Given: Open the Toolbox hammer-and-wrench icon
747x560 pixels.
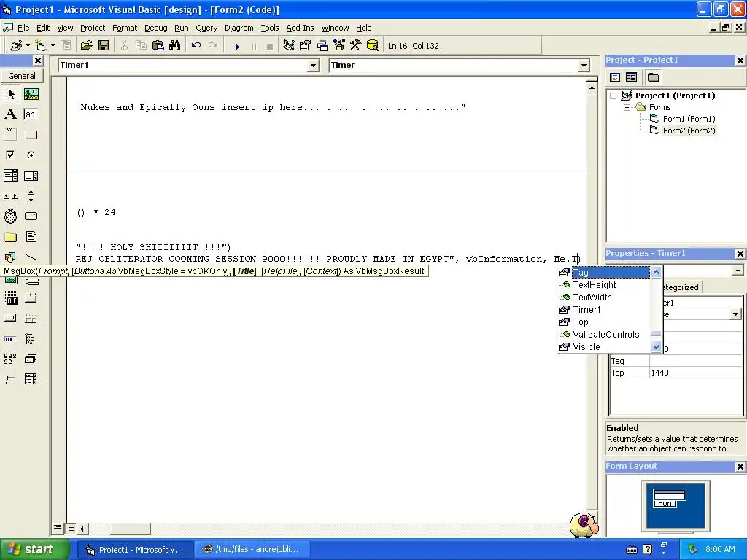Looking at the screenshot, I should tap(356, 46).
